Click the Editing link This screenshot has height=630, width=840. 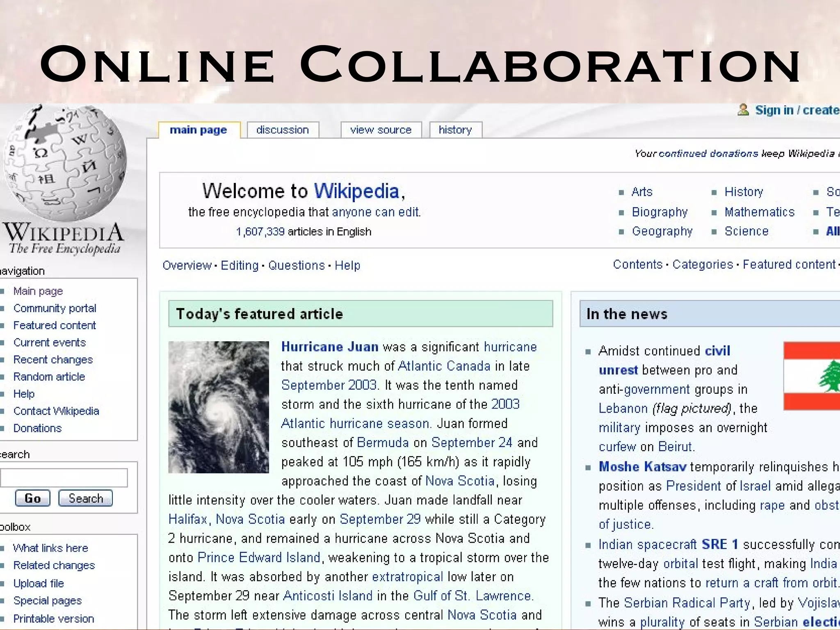tap(240, 265)
